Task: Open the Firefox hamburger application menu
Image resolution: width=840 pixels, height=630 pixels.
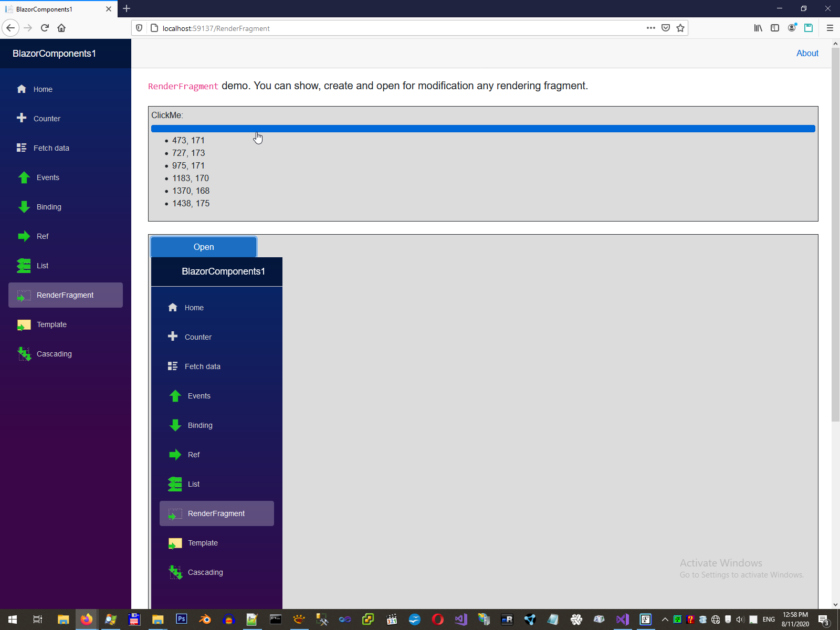Action: [x=830, y=28]
